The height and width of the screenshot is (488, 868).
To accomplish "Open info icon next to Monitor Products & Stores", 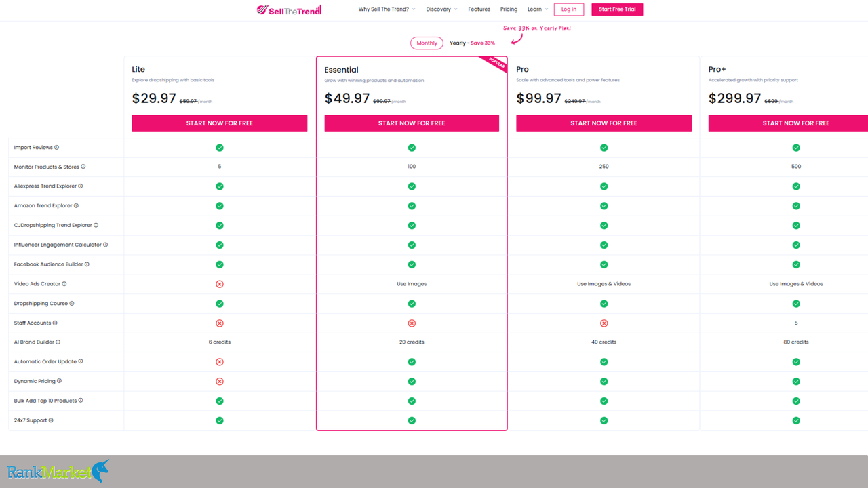I will coord(83,167).
